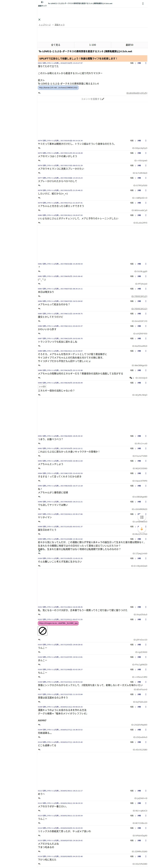Open the kebab menu on post 0114
This screenshot has width=148, height=868.
pyautogui.click(x=146, y=828)
